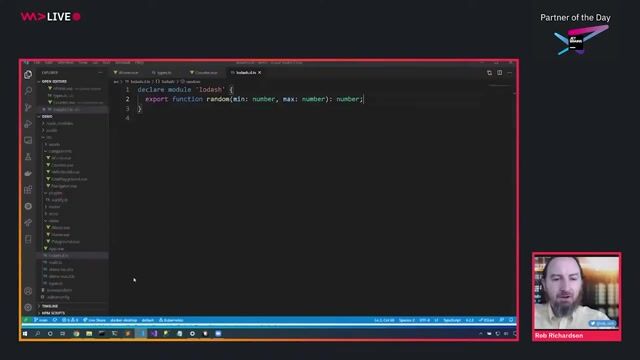Click Spaces indentation setting in status bar
The image size is (640, 360).
coord(407,320)
